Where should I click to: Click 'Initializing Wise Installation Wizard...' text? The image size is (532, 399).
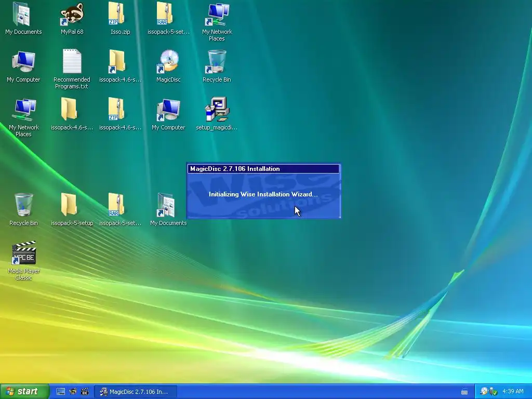[x=263, y=194]
